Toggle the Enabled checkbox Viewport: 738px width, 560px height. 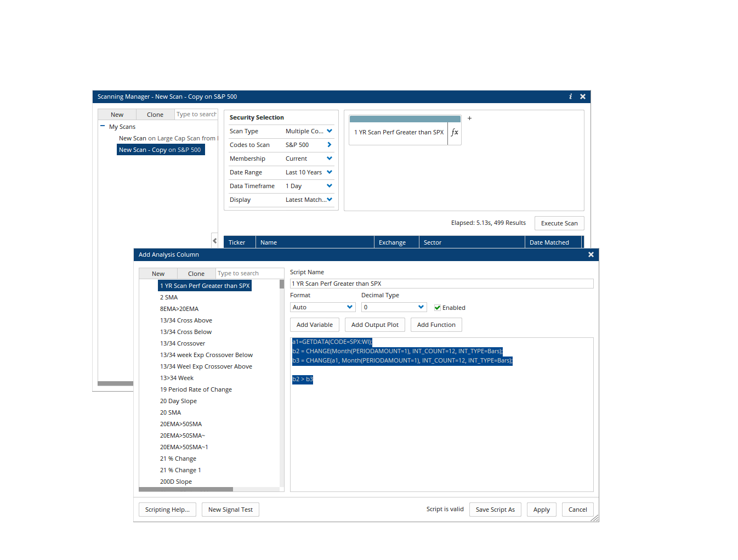[438, 308]
